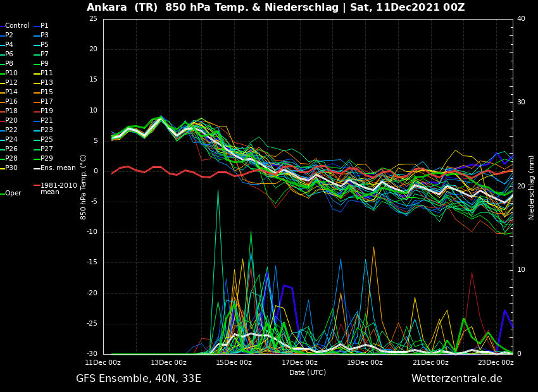Click the "19Dec 00z" date tick label
Viewport: 538px width, 392px height.
pyautogui.click(x=365, y=362)
